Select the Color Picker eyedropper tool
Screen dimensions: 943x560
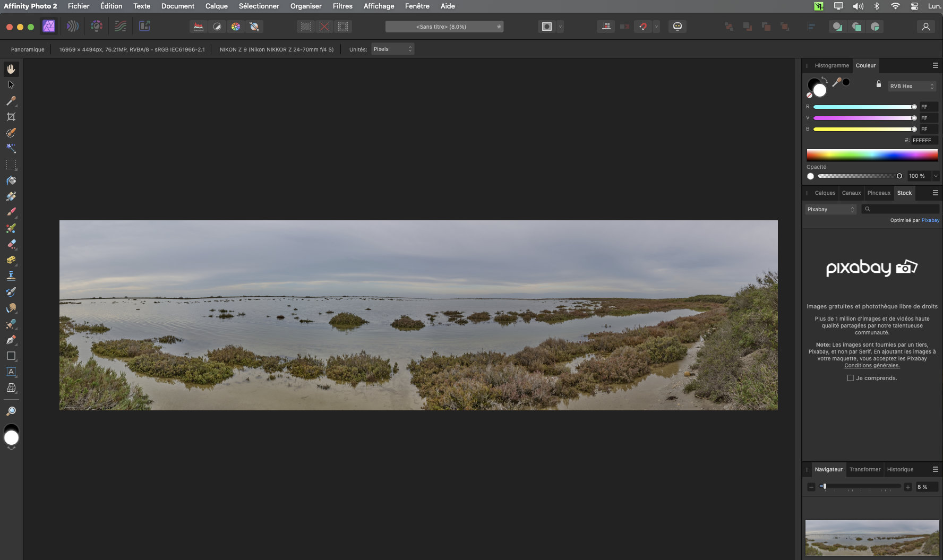click(x=11, y=101)
